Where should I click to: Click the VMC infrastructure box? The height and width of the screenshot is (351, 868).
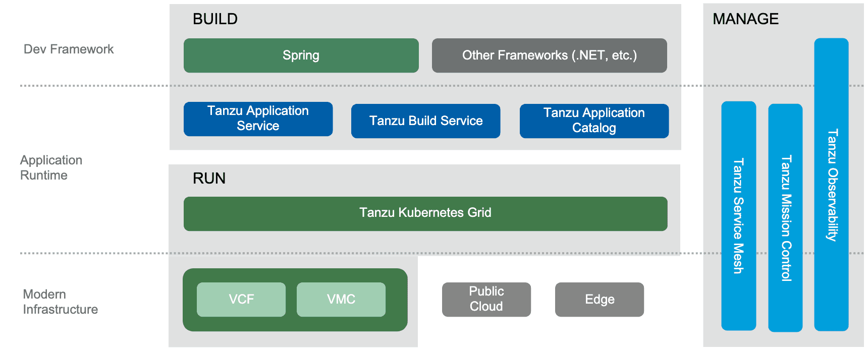coord(341,300)
